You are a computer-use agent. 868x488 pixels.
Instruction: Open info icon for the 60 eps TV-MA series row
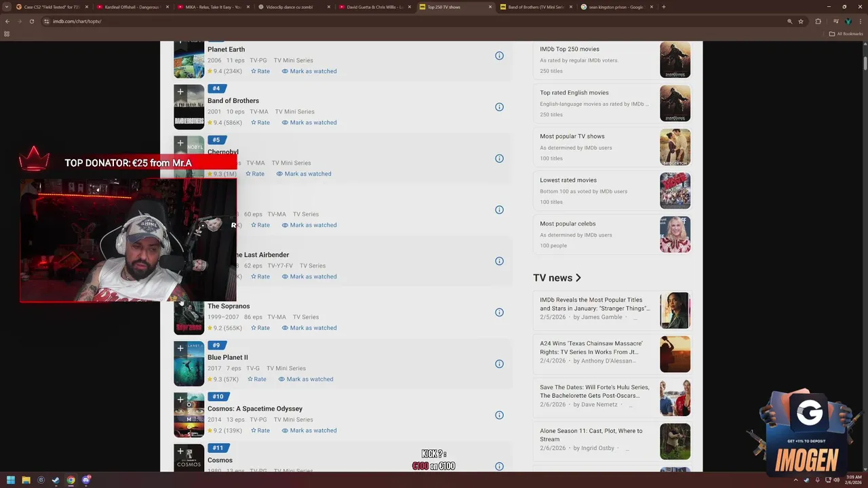(499, 209)
